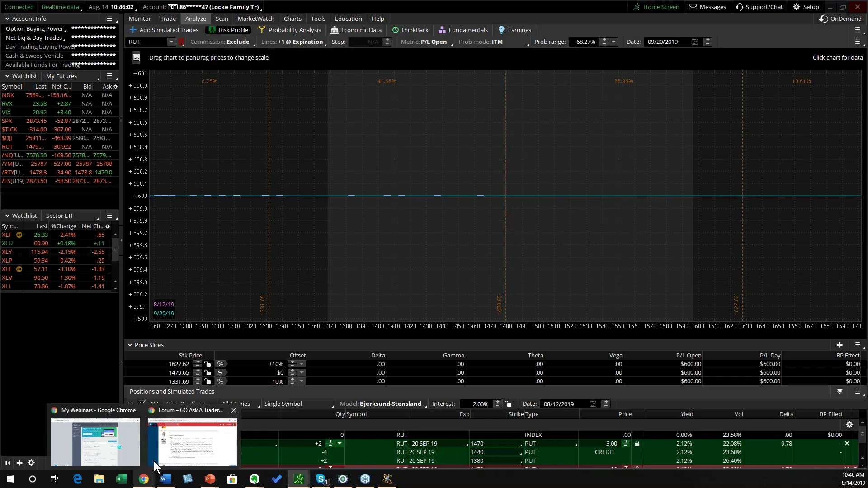
Task: Click the sidebar collapse arrow icon
Action: point(8,463)
